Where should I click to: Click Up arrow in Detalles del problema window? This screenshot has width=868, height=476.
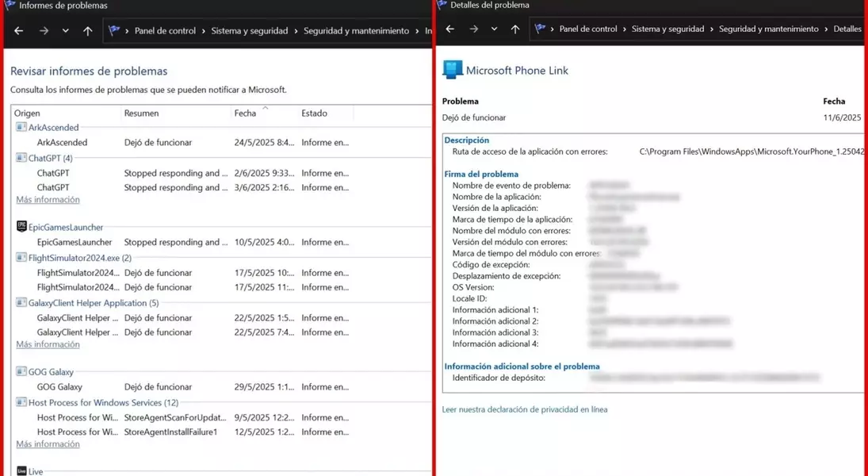click(x=515, y=29)
